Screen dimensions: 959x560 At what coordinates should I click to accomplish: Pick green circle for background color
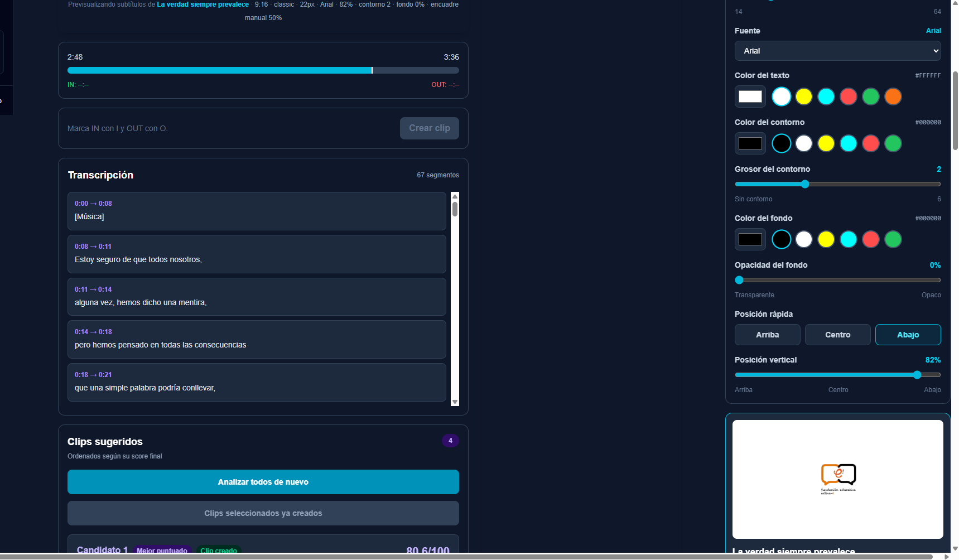point(893,239)
